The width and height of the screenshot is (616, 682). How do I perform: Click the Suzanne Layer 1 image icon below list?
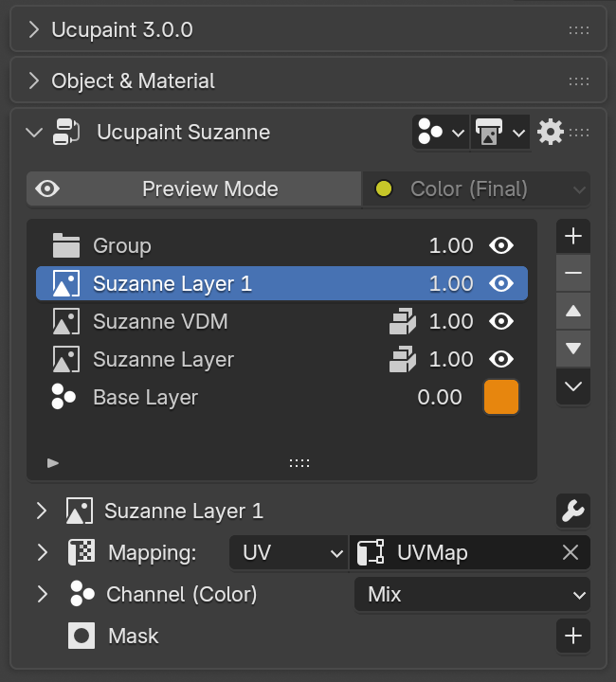[80, 511]
